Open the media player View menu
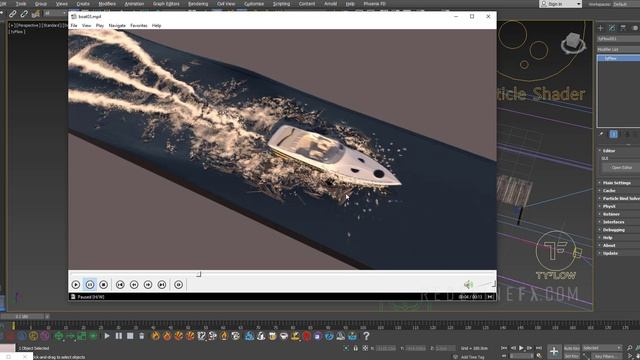 point(87,25)
